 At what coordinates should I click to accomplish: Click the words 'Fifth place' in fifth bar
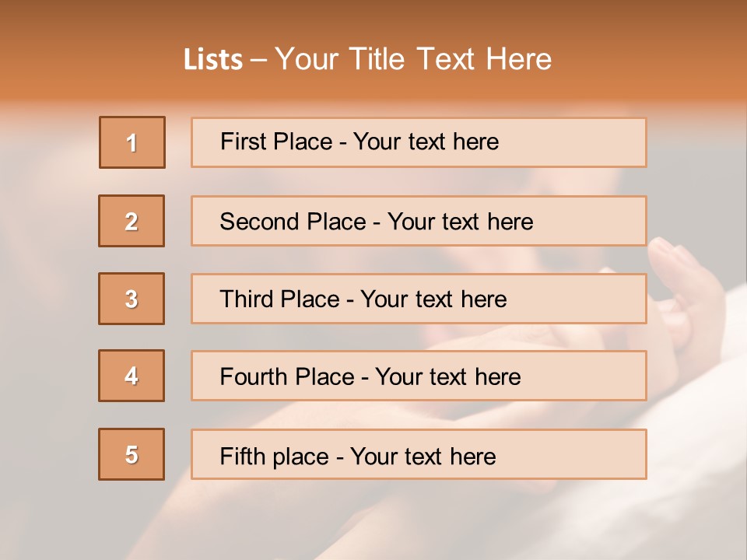point(275,457)
